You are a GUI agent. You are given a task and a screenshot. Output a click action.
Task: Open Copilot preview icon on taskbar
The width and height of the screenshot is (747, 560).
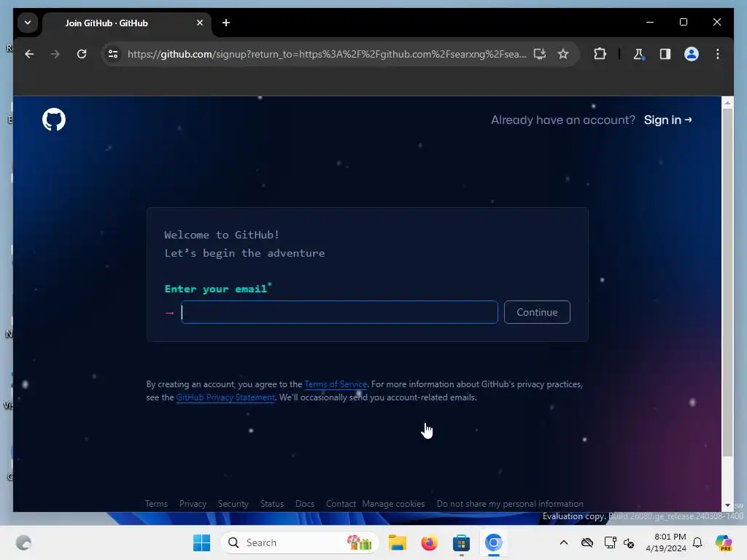pyautogui.click(x=723, y=542)
